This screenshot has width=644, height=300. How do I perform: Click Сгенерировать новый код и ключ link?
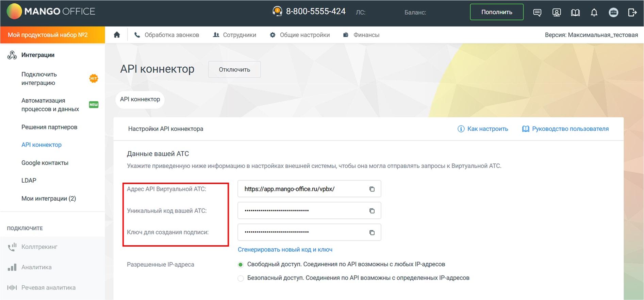pyautogui.click(x=285, y=250)
